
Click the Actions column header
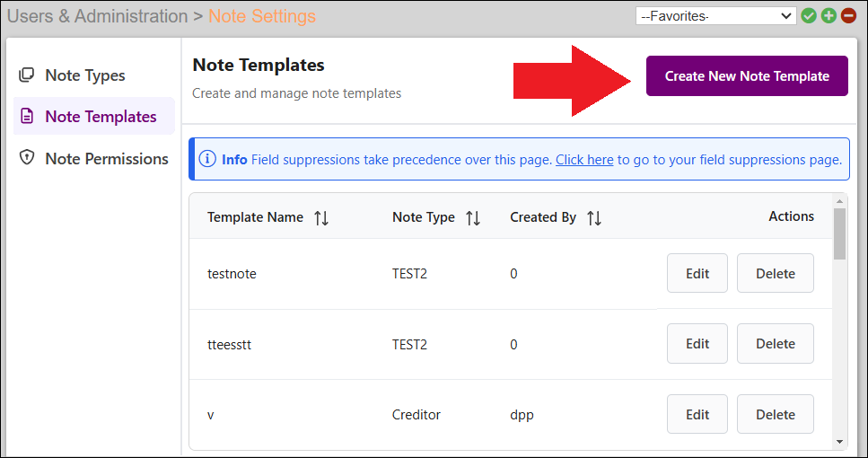[791, 216]
